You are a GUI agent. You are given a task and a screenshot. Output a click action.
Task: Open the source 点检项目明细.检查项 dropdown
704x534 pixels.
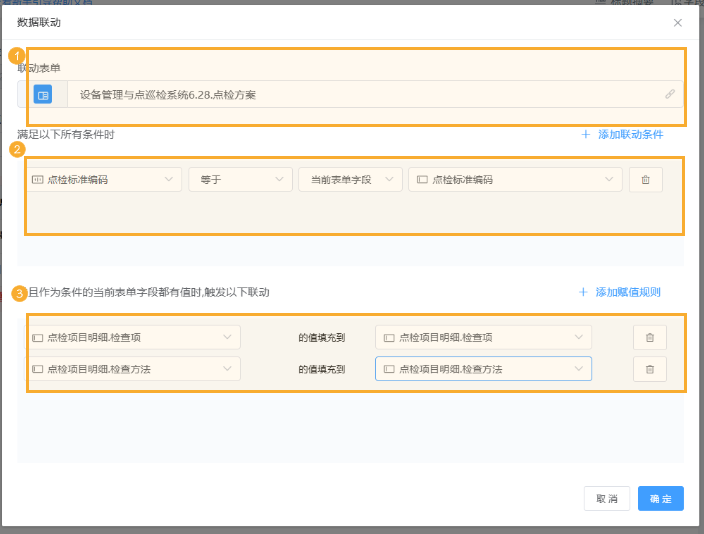[x=132, y=337]
